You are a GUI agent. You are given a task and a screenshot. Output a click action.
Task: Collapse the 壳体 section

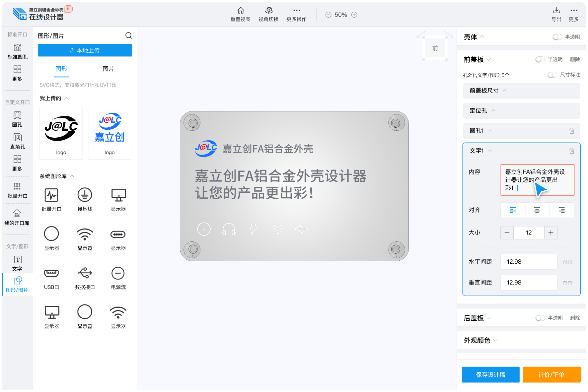click(x=482, y=36)
